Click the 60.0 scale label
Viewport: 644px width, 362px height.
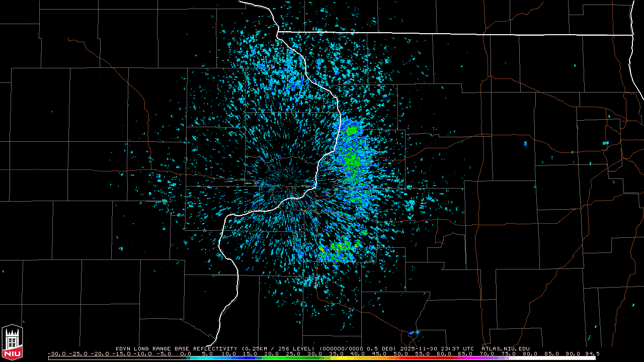pos(445,353)
